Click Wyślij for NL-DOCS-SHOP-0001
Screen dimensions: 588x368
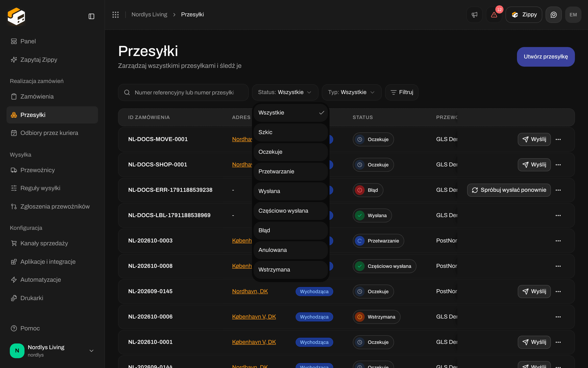point(534,165)
